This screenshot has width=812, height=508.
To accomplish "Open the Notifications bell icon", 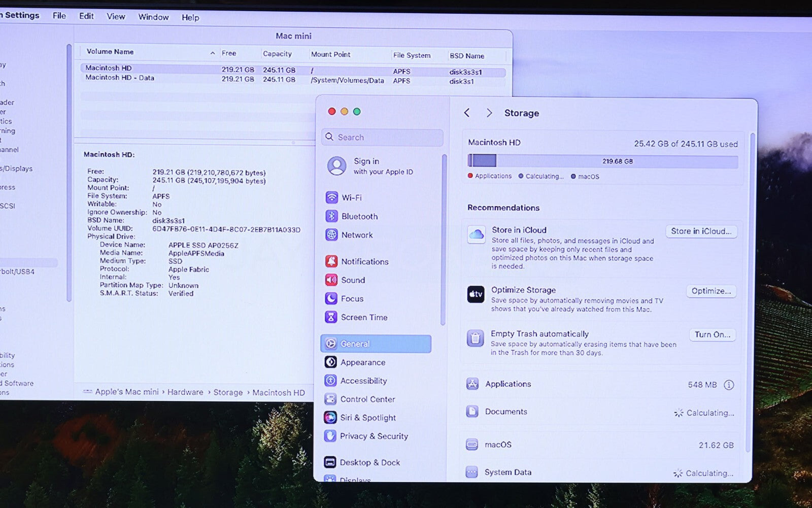I will click(x=331, y=261).
